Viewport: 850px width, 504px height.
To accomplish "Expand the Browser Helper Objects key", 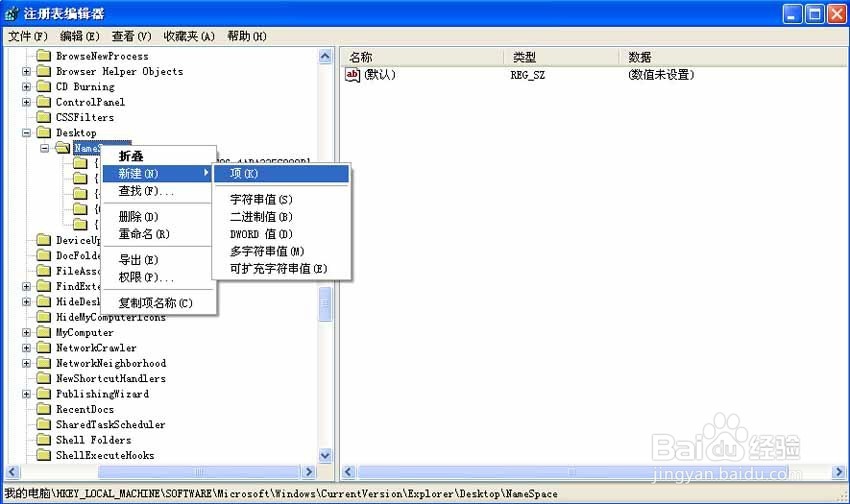I will [x=26, y=71].
